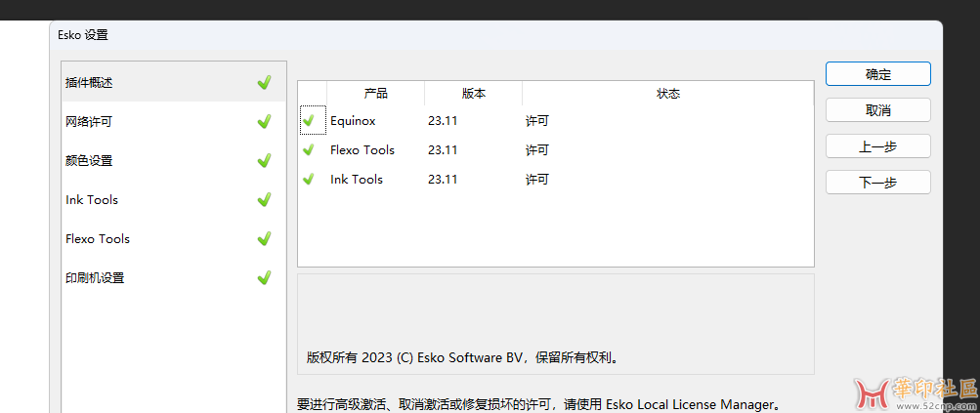The image size is (980, 413).
Task: Sort by the 产品 column header
Action: pos(375,93)
